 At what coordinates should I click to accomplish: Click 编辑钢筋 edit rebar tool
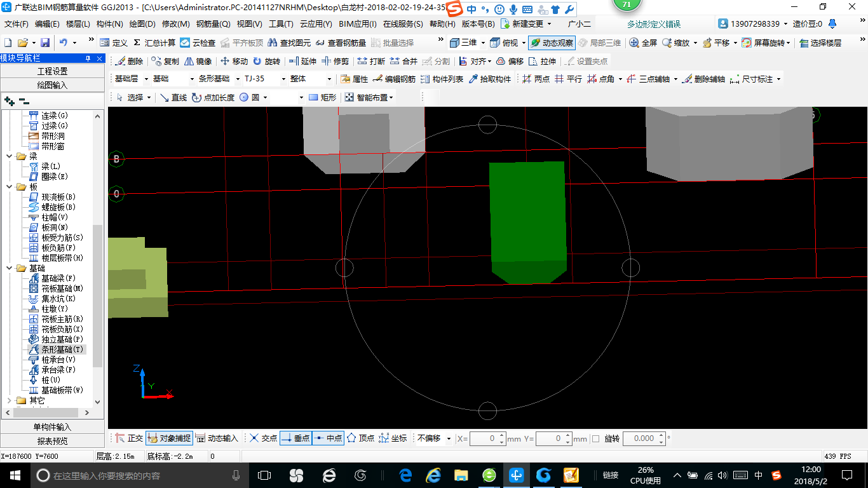(394, 79)
